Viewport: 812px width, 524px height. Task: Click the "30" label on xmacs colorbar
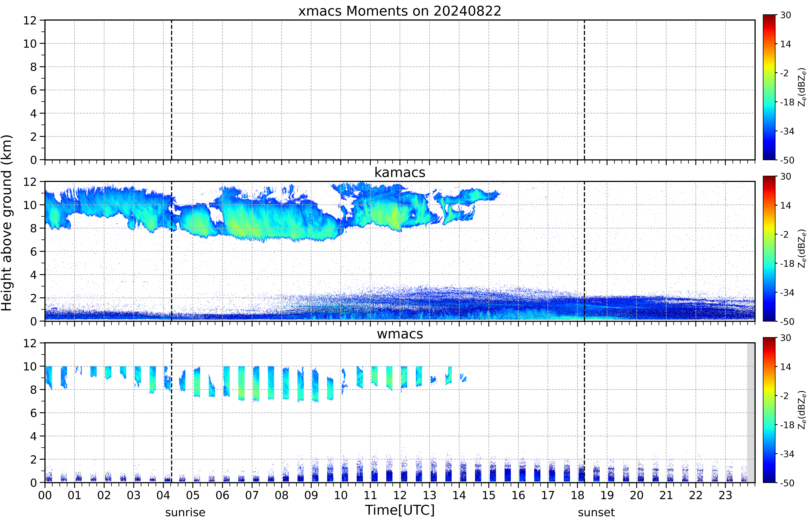click(785, 15)
